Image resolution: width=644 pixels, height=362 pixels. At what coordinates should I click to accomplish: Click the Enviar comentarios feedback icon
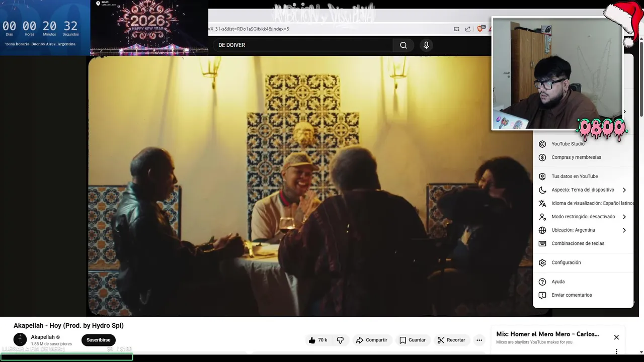point(542,295)
